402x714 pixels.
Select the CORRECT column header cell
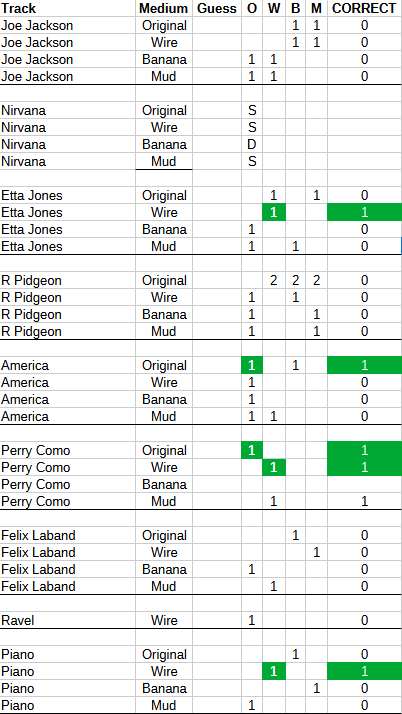[364, 9]
